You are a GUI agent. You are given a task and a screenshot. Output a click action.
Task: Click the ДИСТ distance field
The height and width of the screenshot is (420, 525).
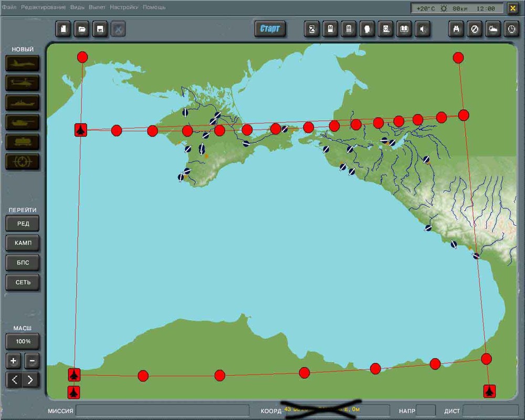coord(490,411)
